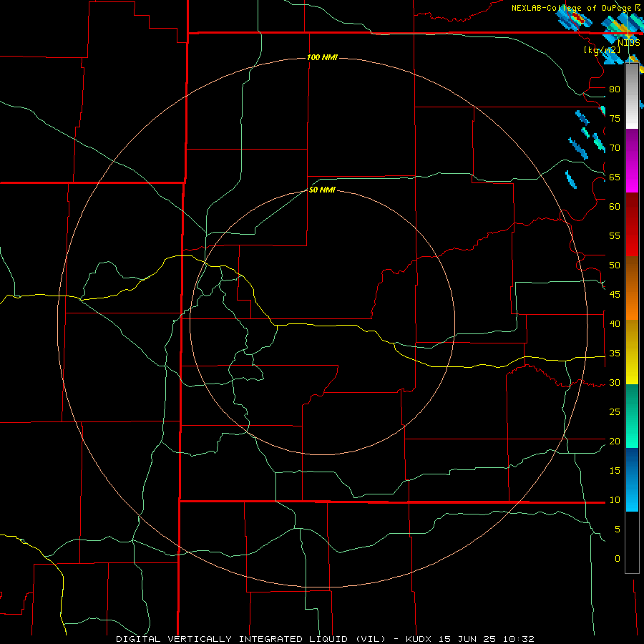
Task: Click the KUDX station identifier
Action: click(419, 639)
